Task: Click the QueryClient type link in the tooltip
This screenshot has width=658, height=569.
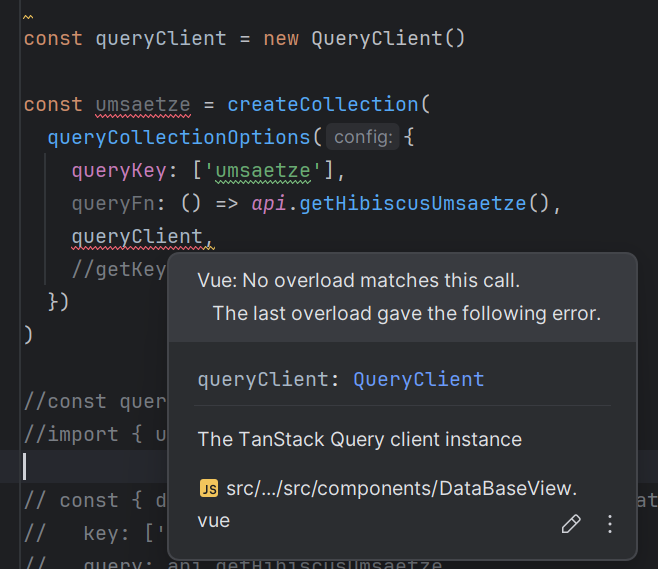Action: click(x=418, y=379)
